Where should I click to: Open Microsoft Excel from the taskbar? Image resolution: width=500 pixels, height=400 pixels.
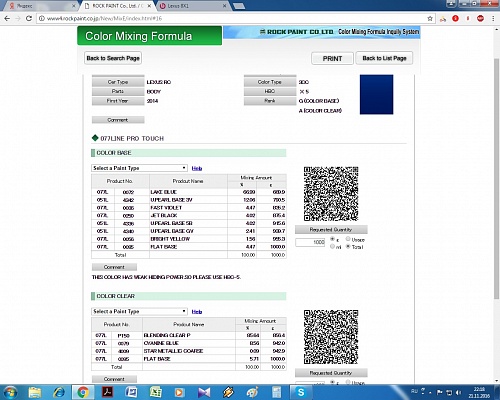point(155,392)
